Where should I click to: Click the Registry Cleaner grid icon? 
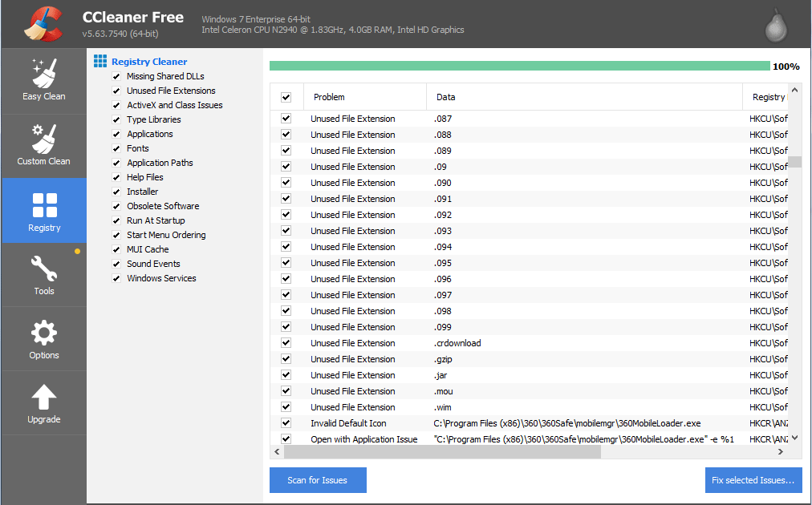point(100,61)
